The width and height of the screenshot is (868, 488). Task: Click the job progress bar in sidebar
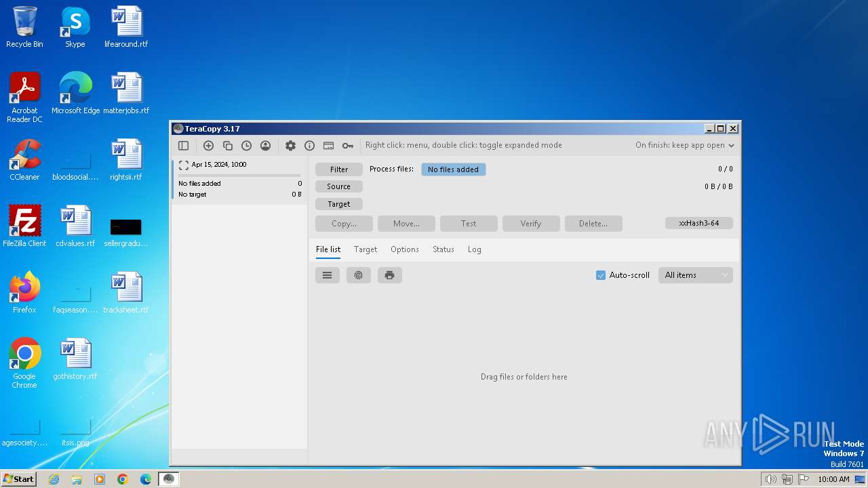click(239, 176)
